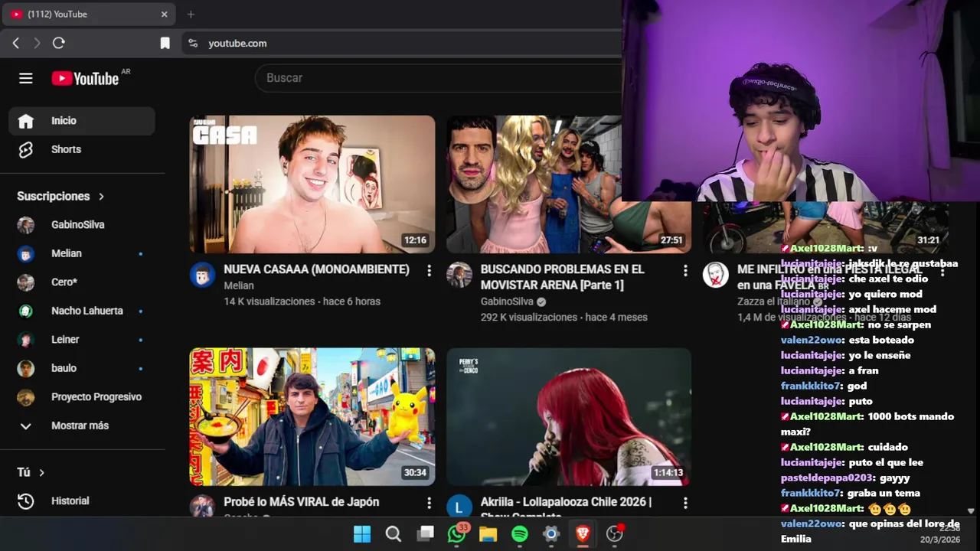Open options menu for Akriila video
980x551 pixels.
pyautogui.click(x=685, y=504)
